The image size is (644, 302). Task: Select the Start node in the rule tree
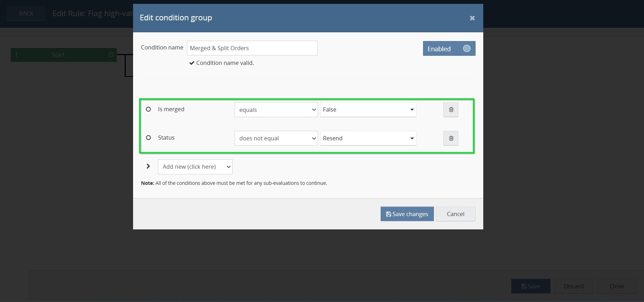58,55
